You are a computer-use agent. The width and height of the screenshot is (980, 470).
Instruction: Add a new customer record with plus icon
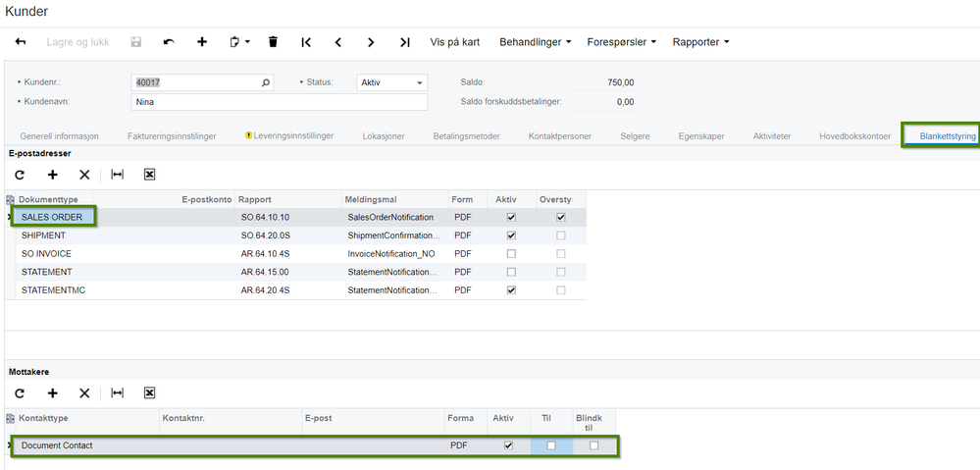point(202,42)
